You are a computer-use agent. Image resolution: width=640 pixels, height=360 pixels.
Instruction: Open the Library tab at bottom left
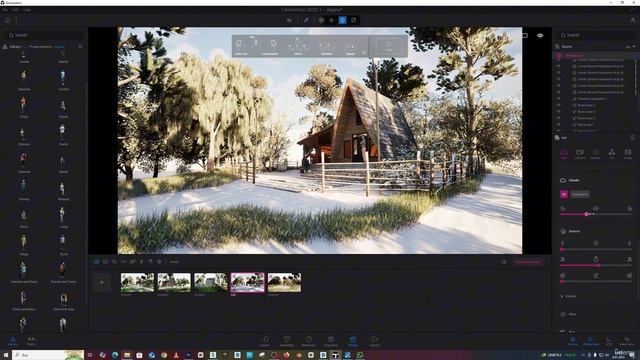coord(13,341)
